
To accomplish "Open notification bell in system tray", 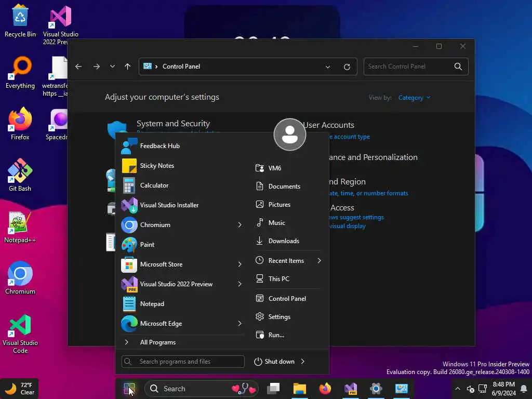I will [524, 389].
